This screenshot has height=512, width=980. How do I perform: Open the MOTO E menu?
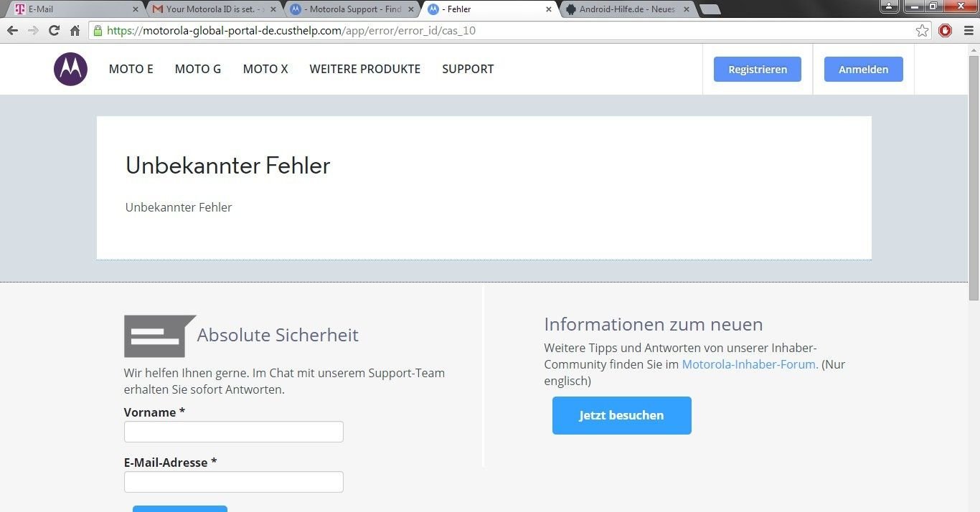click(x=131, y=69)
